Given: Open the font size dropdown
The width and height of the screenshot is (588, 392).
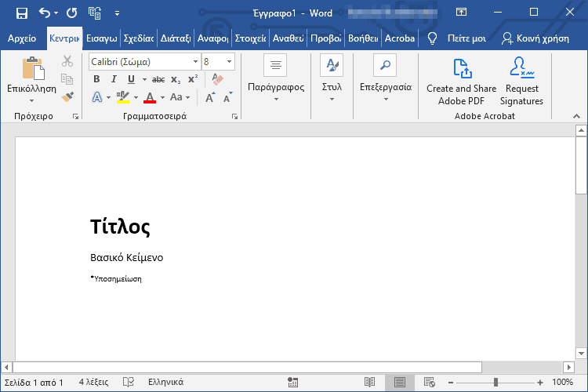Looking at the screenshot, I should 229,61.
